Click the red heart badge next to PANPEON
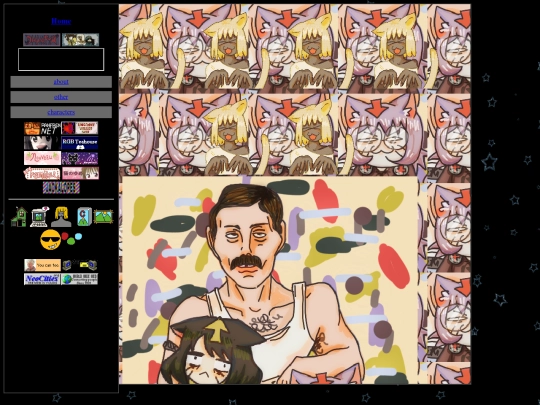 tap(80, 128)
